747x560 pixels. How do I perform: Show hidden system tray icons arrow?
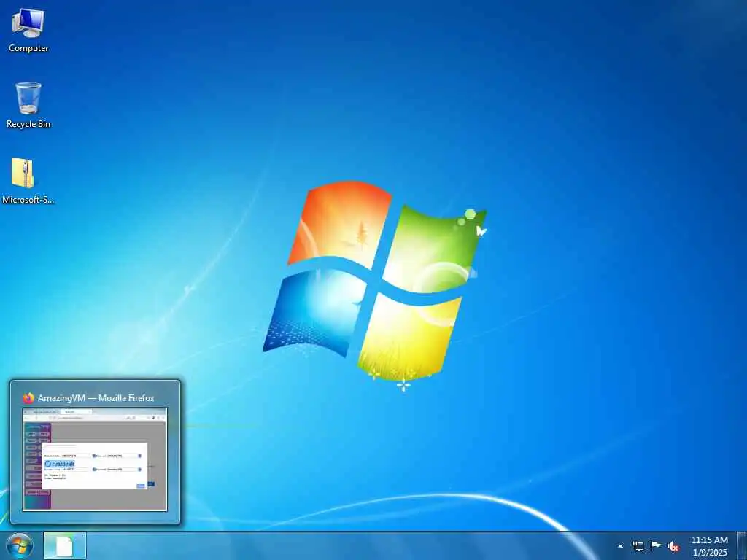tap(620, 546)
